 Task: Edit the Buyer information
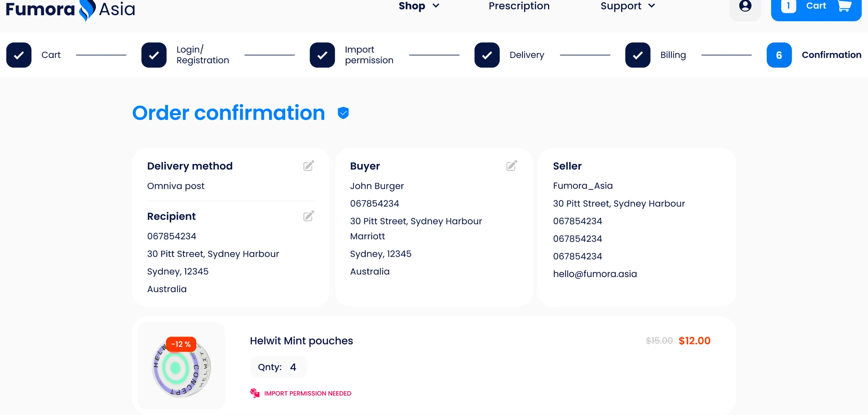(512, 166)
